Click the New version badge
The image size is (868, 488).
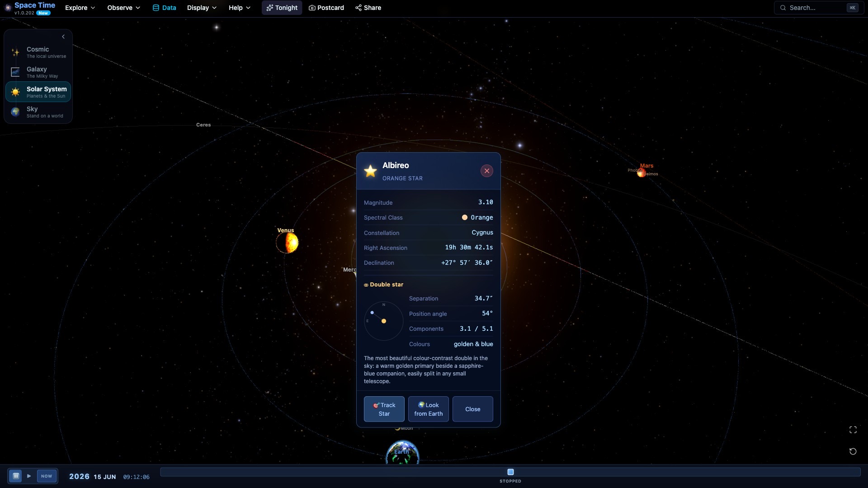[43, 13]
